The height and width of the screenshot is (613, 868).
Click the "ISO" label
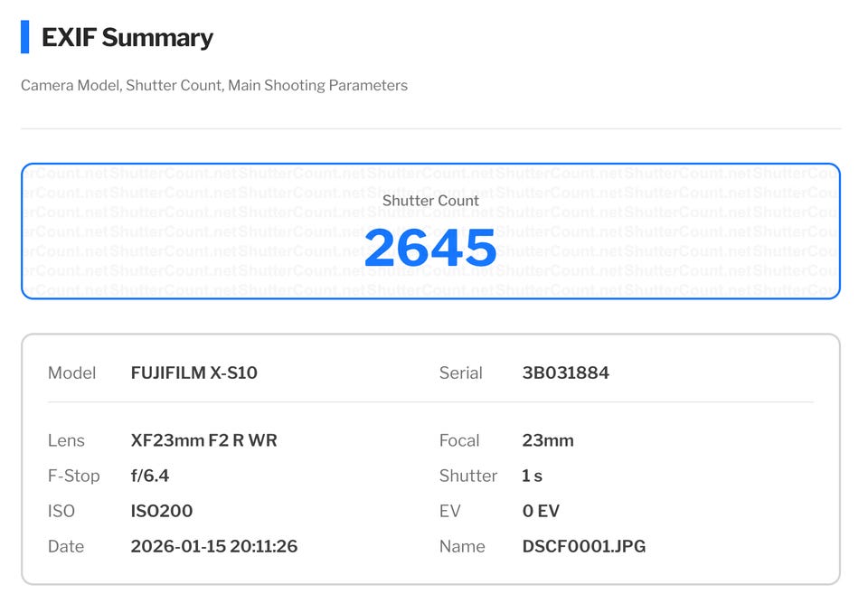tap(61, 511)
